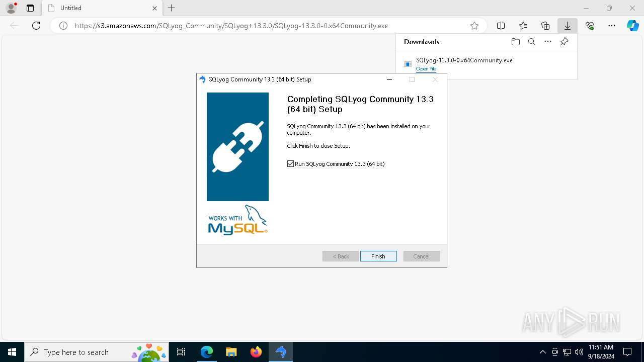
Task: Open network status tray icon
Action: coord(567,352)
